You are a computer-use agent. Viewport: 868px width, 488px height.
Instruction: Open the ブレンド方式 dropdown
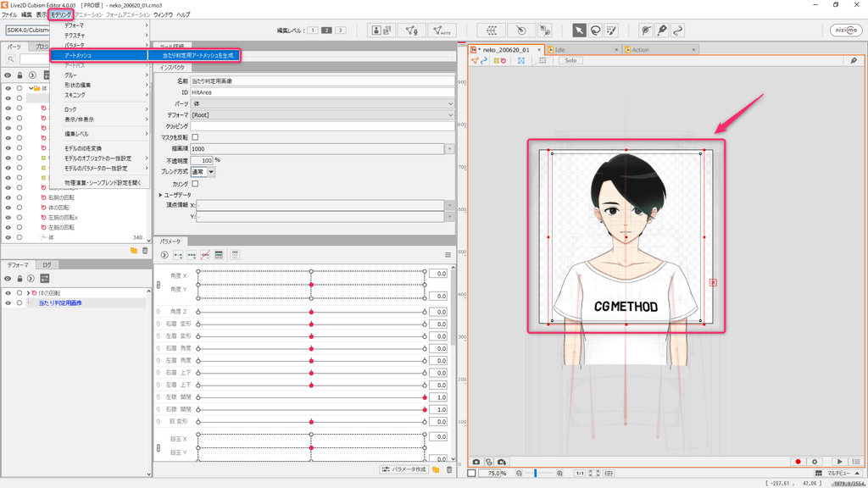tap(211, 172)
